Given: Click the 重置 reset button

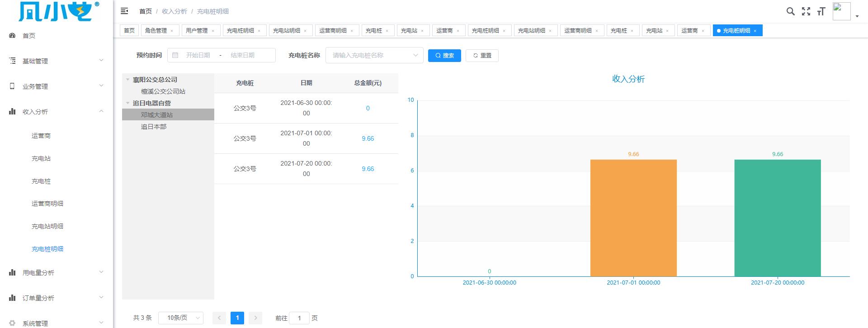Looking at the screenshot, I should [482, 56].
